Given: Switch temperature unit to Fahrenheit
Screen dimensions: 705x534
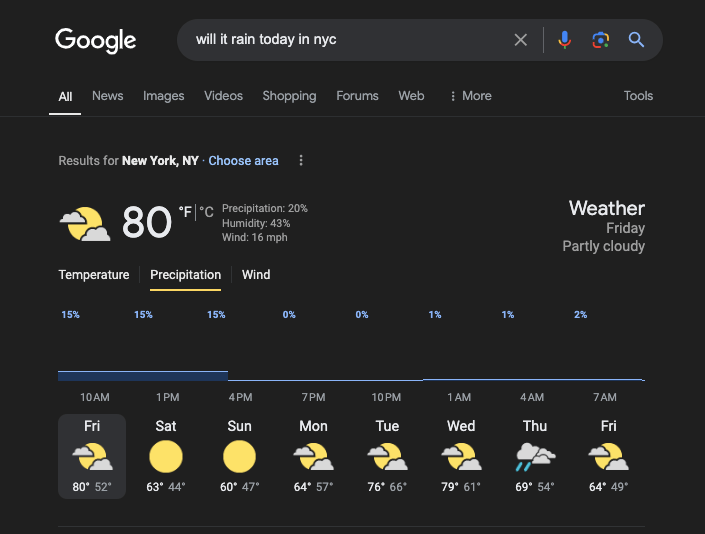Looking at the screenshot, I should point(185,211).
